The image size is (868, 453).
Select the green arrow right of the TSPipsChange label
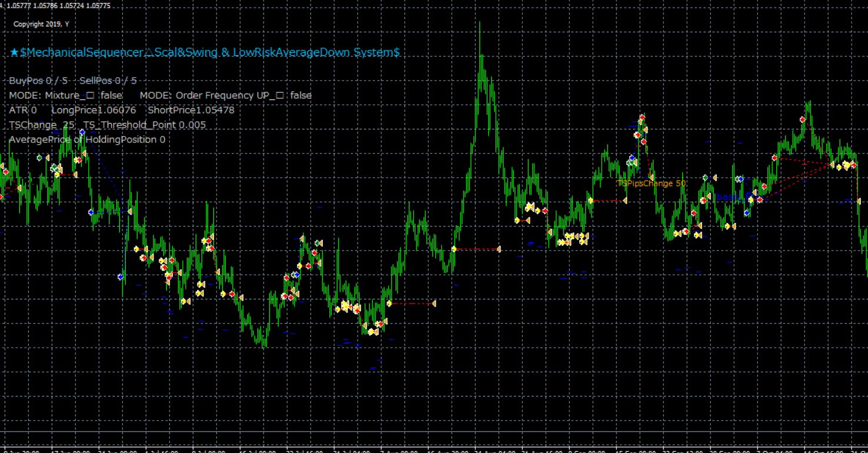pyautogui.click(x=705, y=177)
